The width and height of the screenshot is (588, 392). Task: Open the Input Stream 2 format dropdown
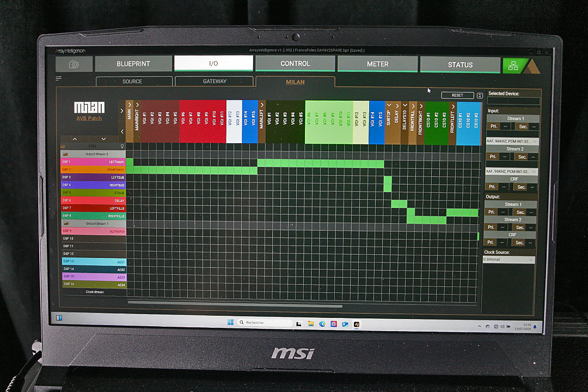[x=512, y=171]
